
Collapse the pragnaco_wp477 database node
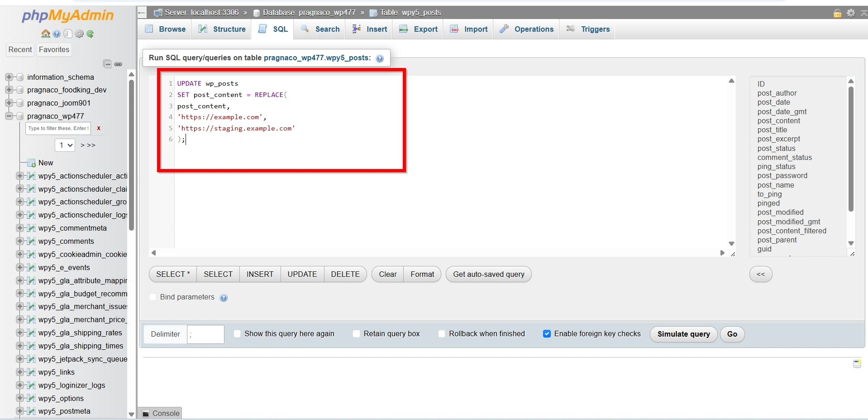[x=9, y=116]
